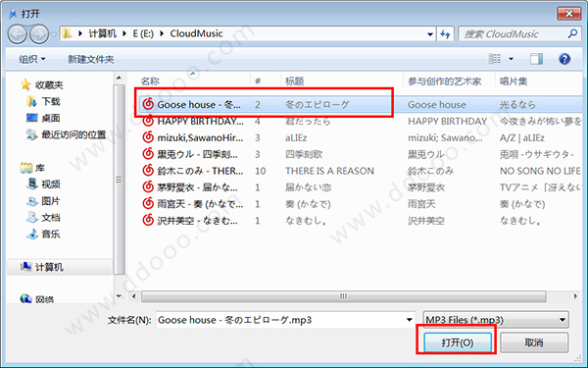Open 桌面 in the sidebar
588x368 pixels.
(51, 118)
